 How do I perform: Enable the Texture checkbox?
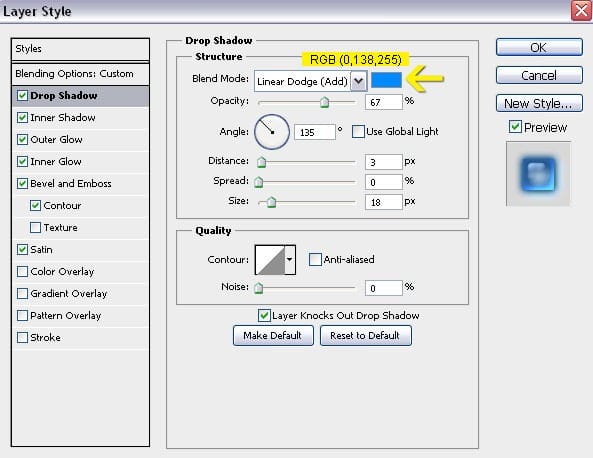click(x=35, y=227)
